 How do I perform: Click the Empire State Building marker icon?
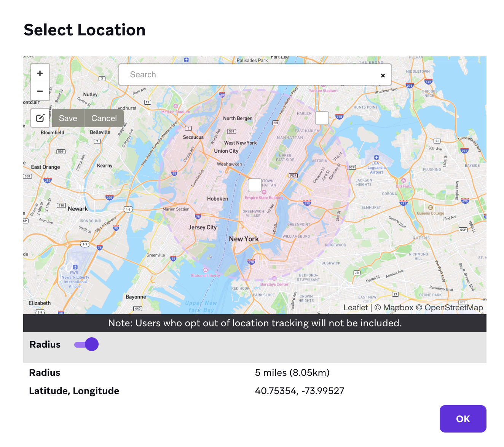coord(264,192)
